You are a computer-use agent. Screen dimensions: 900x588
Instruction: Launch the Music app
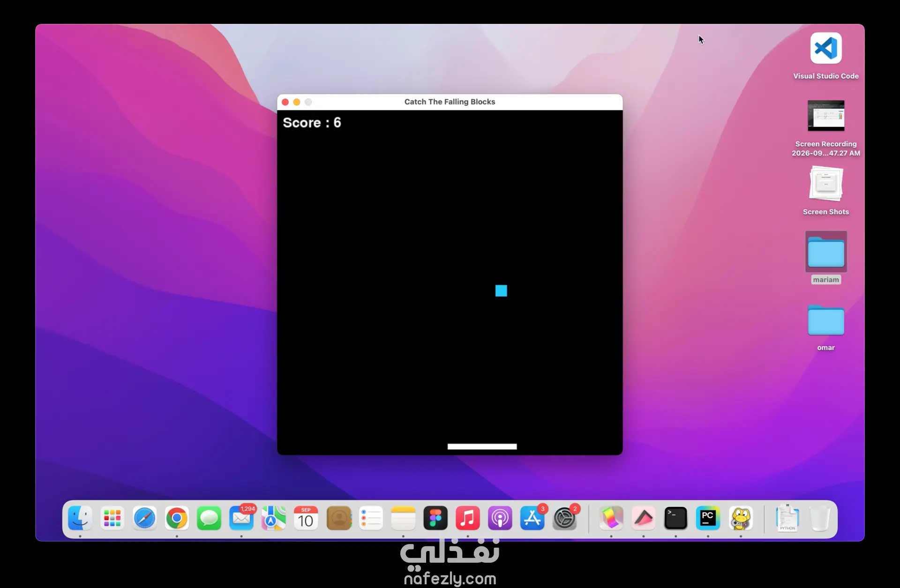click(x=468, y=518)
